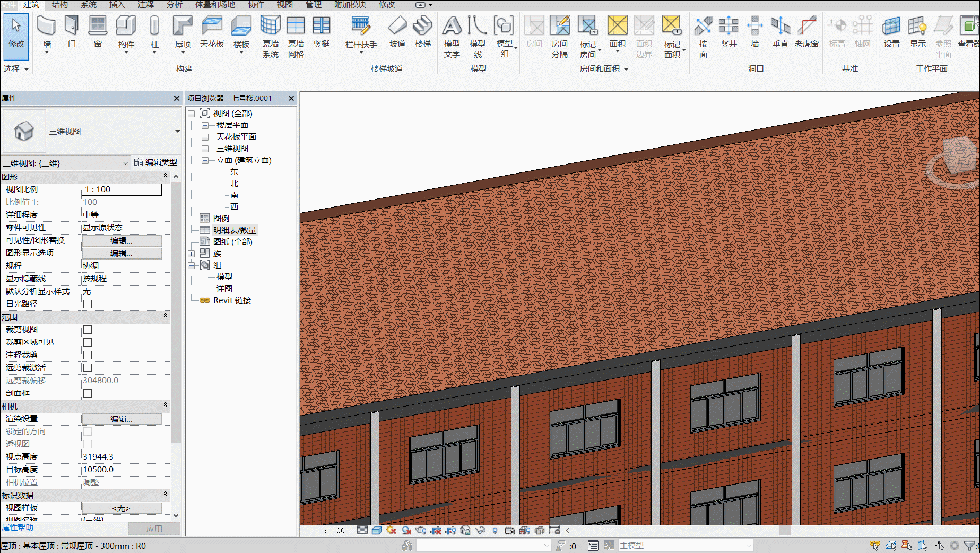The image size is (980, 553).
Task: Open the 注释 ribbon tab
Action: (x=146, y=5)
